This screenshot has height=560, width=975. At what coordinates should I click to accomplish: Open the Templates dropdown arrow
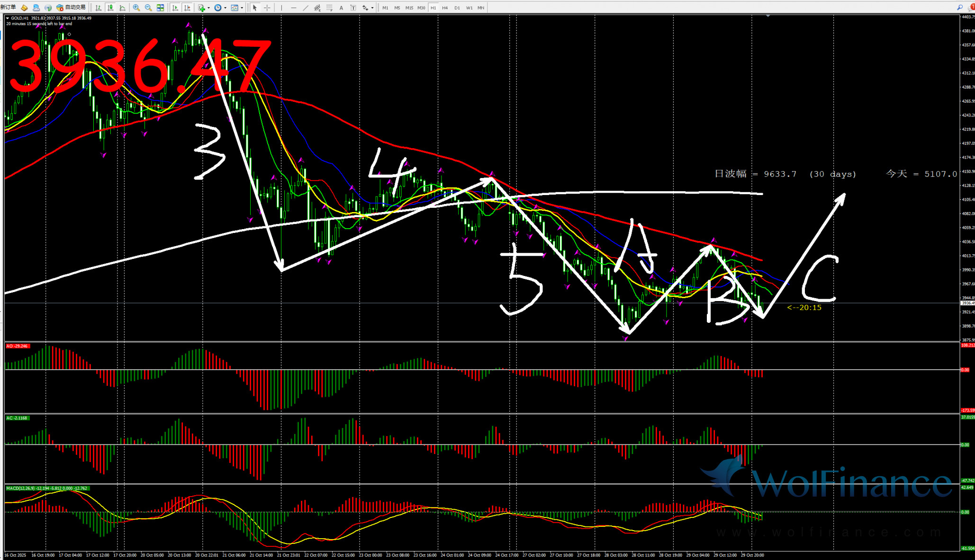click(x=242, y=8)
